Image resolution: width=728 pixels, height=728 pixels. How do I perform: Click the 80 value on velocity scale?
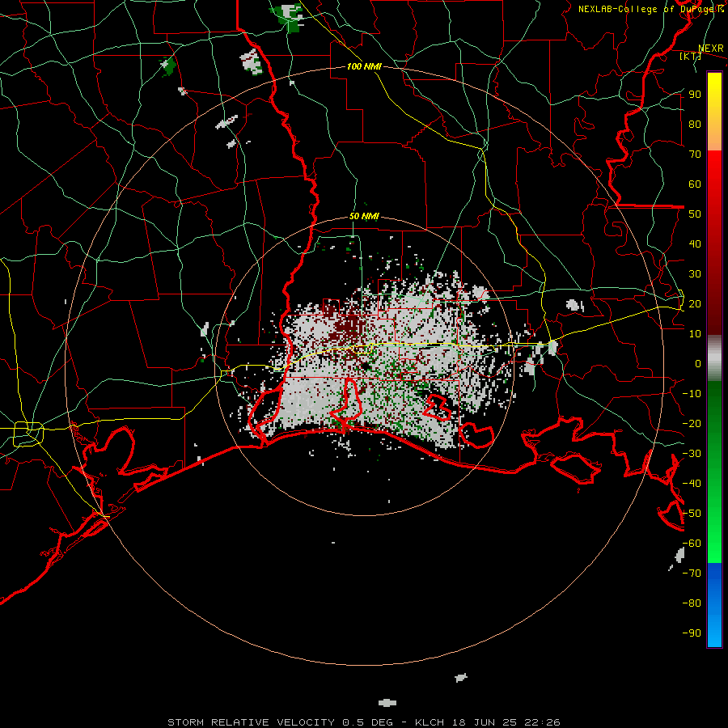(x=695, y=125)
